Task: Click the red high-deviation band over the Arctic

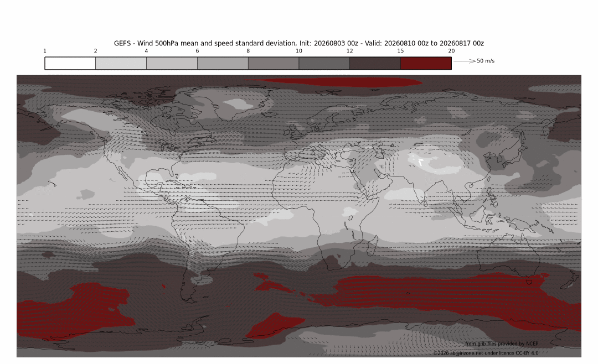Action: pyautogui.click(x=333, y=82)
